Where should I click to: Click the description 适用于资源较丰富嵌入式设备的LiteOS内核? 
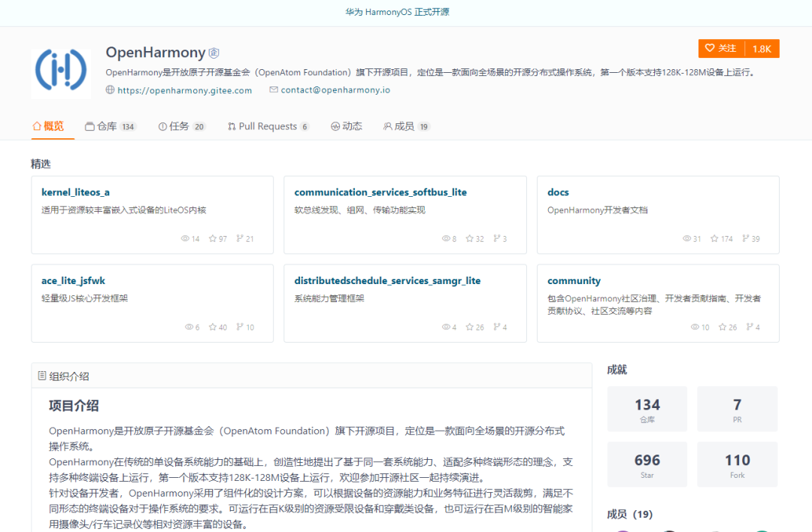(x=124, y=210)
